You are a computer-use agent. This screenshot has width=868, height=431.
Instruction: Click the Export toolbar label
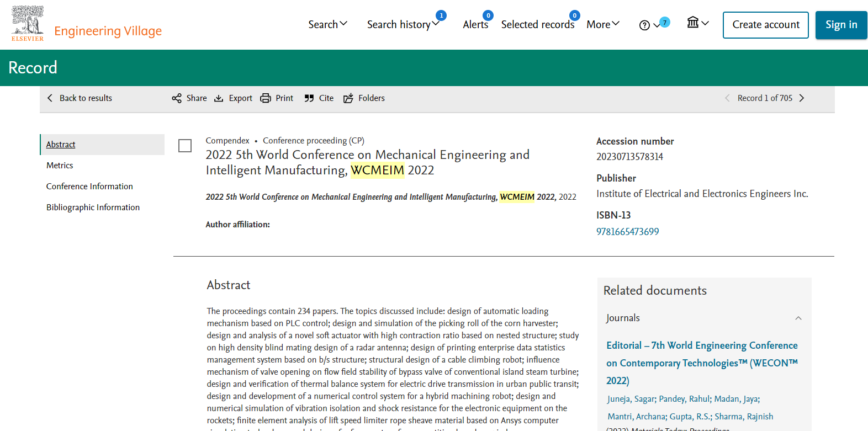point(241,98)
